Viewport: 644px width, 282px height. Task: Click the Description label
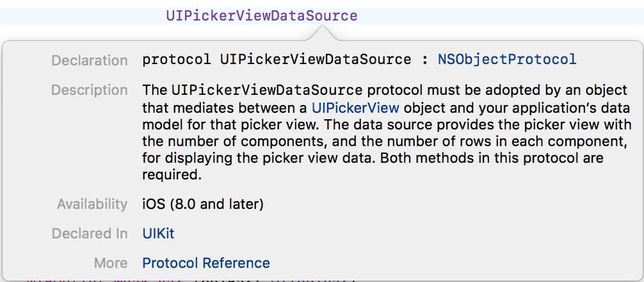90,90
